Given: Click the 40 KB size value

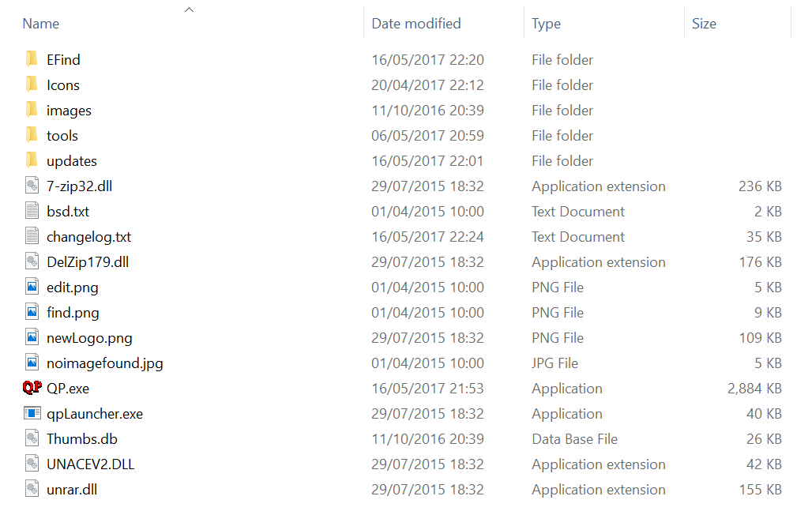Looking at the screenshot, I should pos(763,414).
